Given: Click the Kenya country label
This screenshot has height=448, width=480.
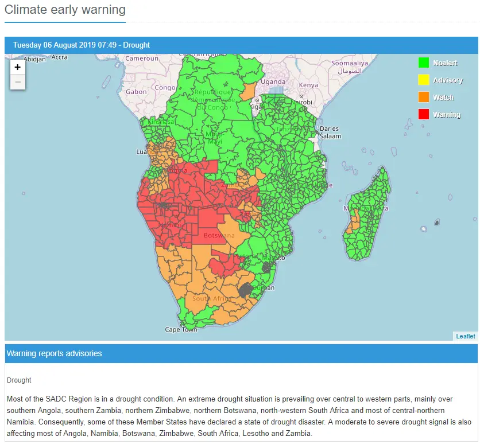Looking at the screenshot, I should click(308, 85).
